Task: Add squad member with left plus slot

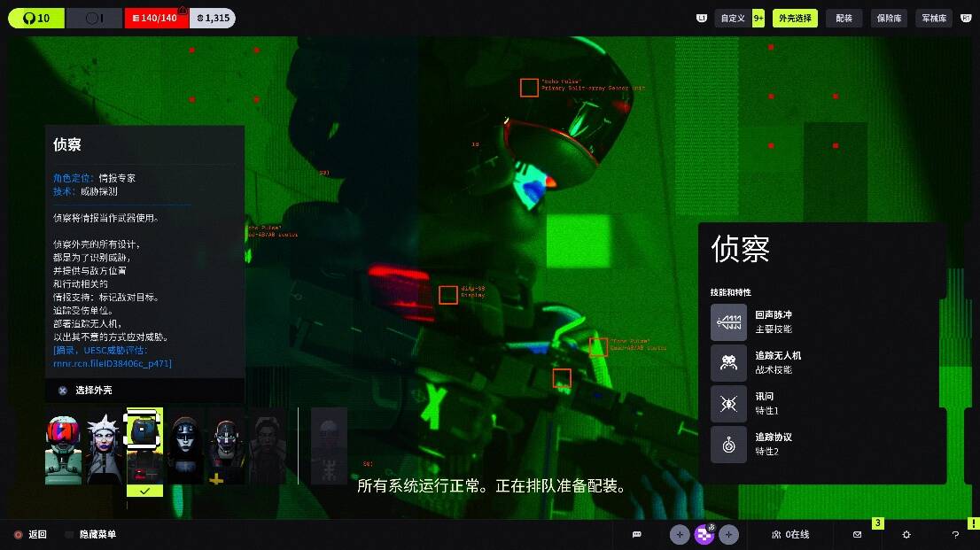Action: [x=680, y=534]
